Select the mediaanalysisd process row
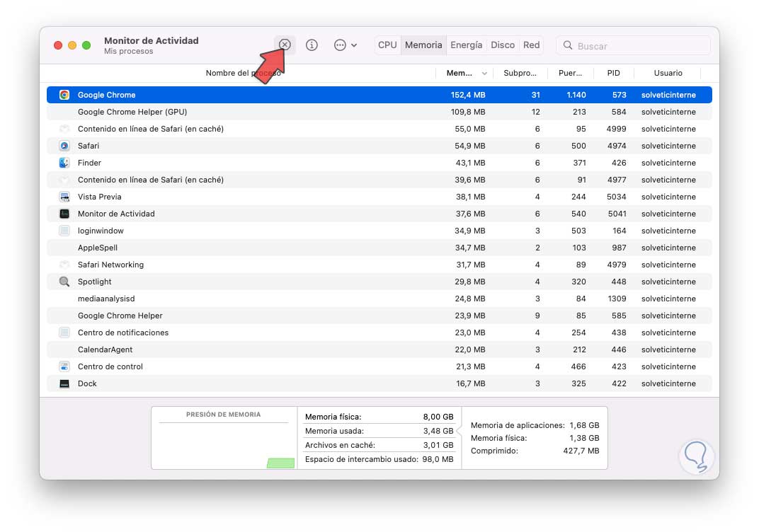The image size is (759, 532). coord(379,299)
